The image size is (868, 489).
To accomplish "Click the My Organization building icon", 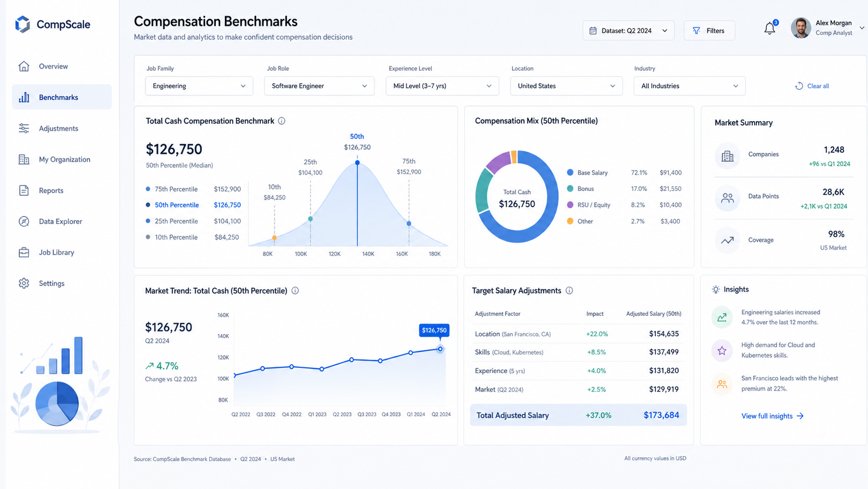I will point(24,160).
